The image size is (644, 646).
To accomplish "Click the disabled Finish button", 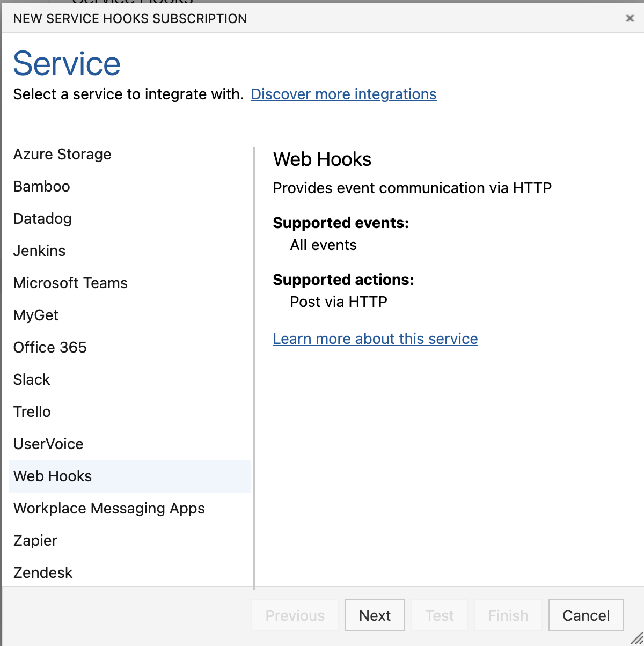I will [508, 615].
